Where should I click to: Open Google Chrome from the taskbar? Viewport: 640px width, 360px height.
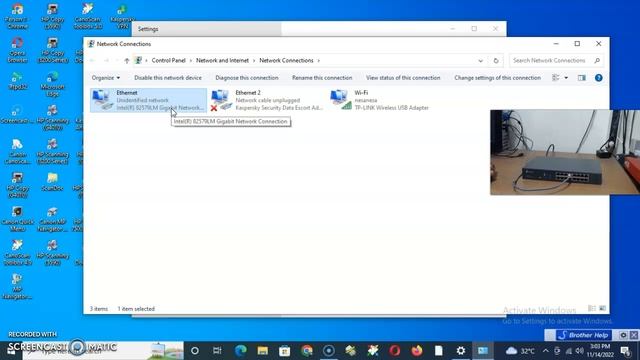coord(307,351)
